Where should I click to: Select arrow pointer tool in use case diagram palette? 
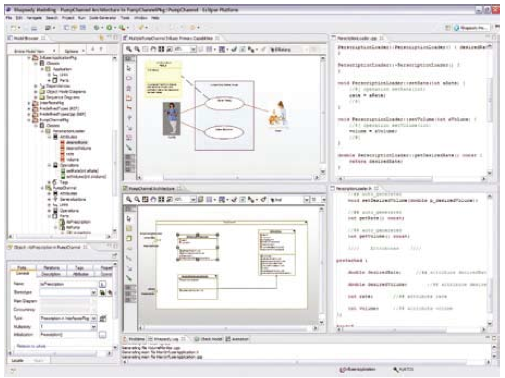[129, 68]
